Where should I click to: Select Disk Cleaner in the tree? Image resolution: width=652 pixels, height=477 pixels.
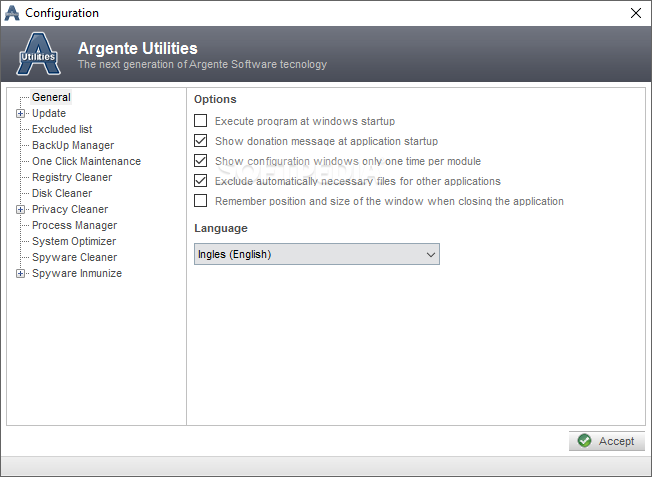(62, 193)
